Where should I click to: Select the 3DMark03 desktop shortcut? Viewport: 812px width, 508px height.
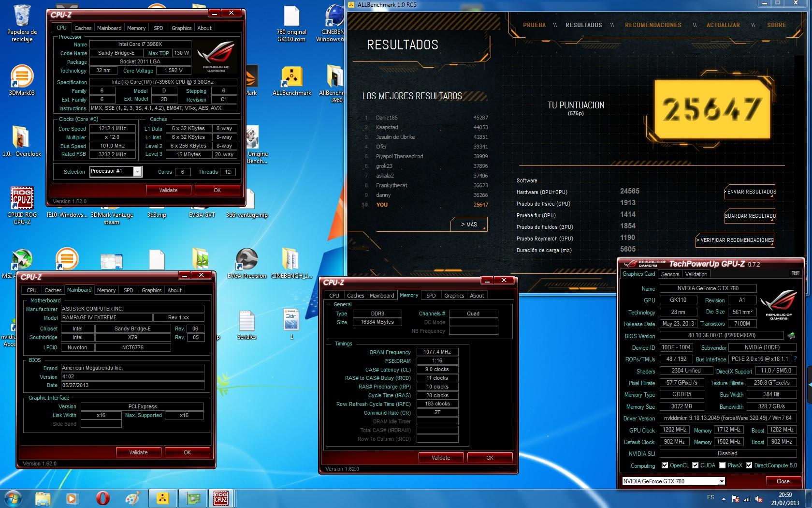point(22,80)
